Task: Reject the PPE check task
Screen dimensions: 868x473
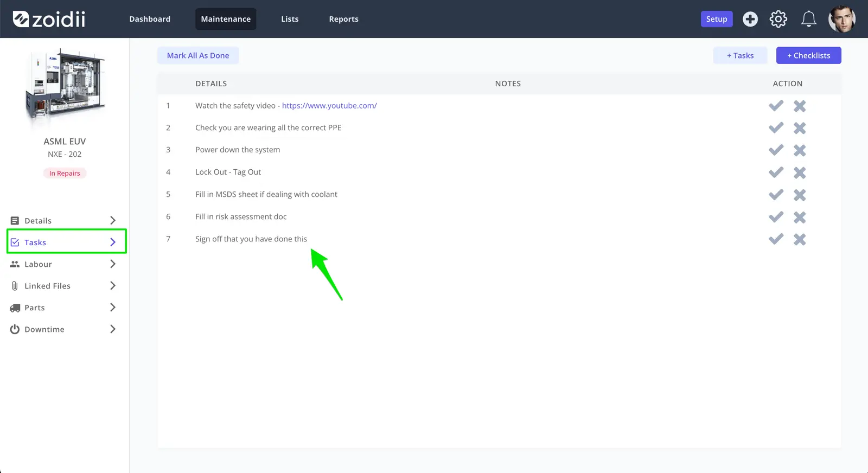Action: click(800, 128)
